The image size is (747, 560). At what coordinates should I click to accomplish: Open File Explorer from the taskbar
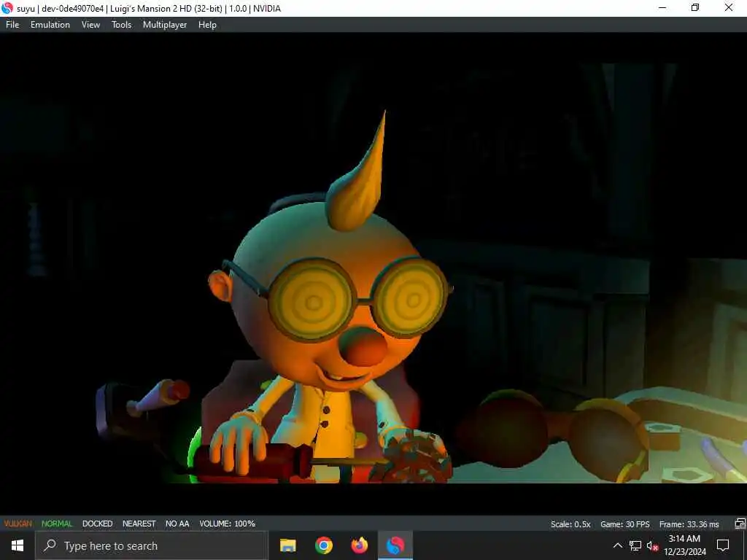(287, 545)
